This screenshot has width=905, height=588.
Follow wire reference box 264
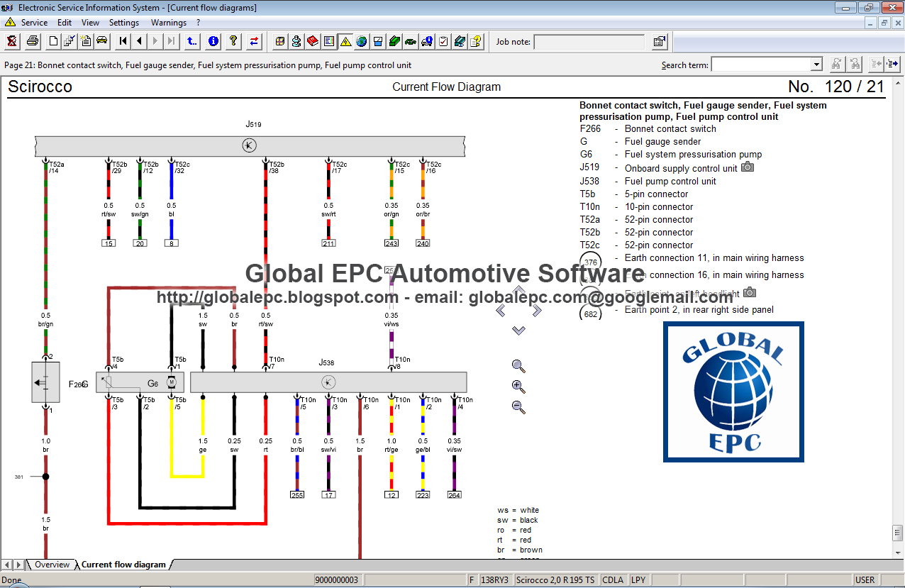point(455,495)
